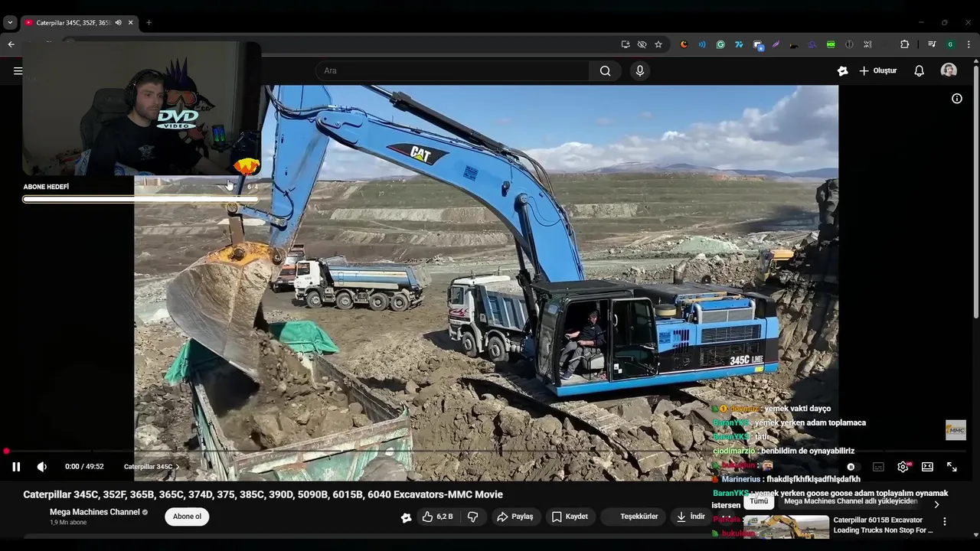980x551 pixels.
Task: Dislike the video
Action: [472, 517]
